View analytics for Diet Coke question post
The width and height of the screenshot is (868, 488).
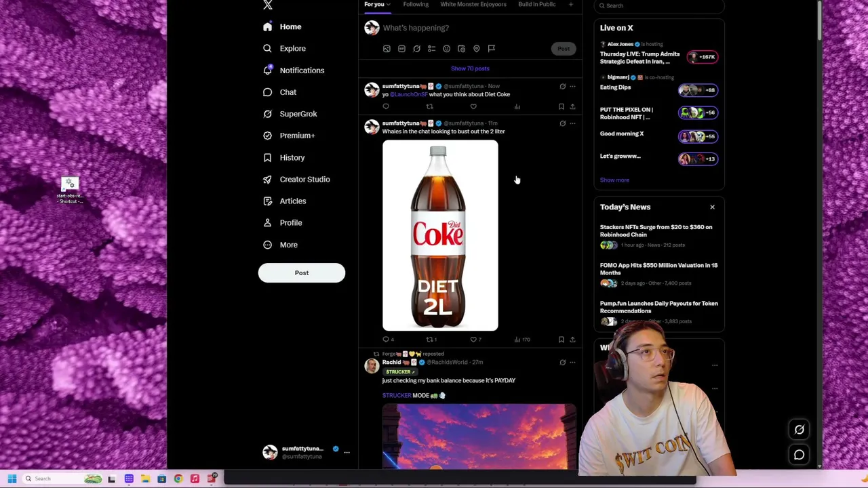[x=517, y=106]
